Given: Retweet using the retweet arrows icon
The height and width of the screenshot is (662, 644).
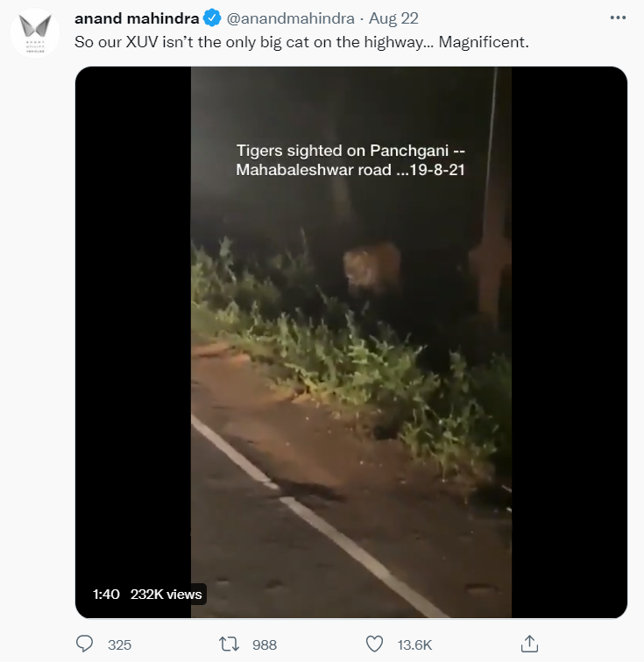Looking at the screenshot, I should click(x=230, y=644).
